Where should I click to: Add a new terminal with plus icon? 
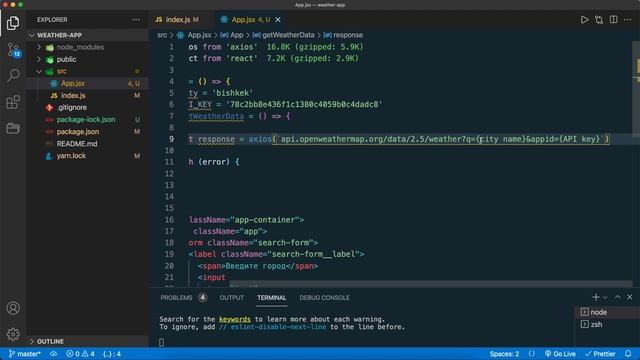coord(596,297)
